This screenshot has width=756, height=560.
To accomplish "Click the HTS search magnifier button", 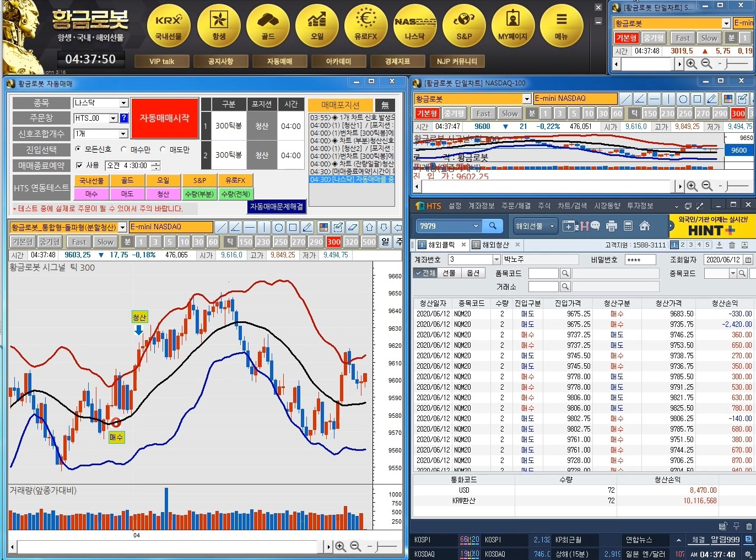I will click(493, 225).
